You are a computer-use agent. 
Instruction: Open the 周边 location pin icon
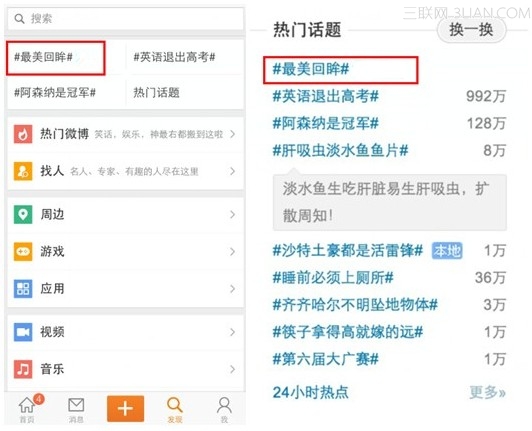(23, 214)
